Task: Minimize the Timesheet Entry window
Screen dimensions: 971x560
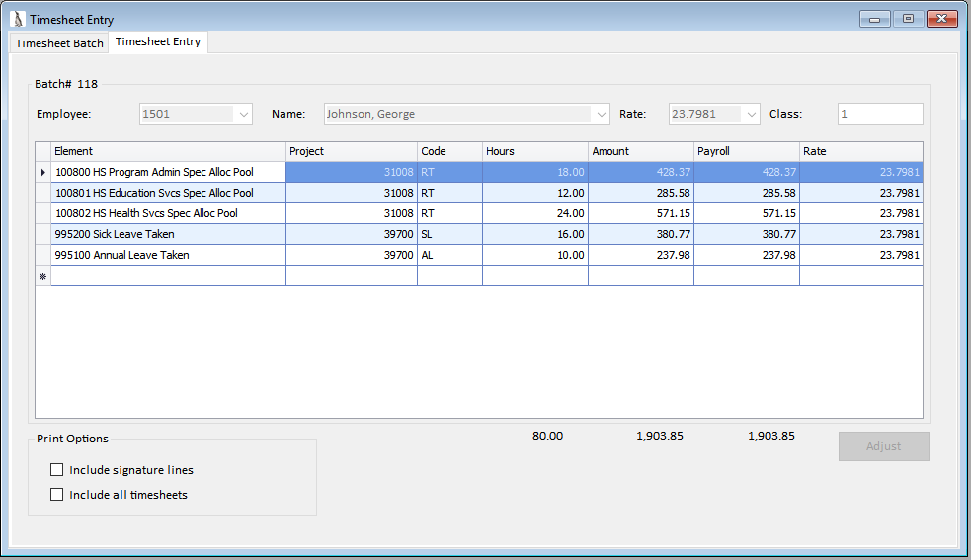Action: pos(875,19)
